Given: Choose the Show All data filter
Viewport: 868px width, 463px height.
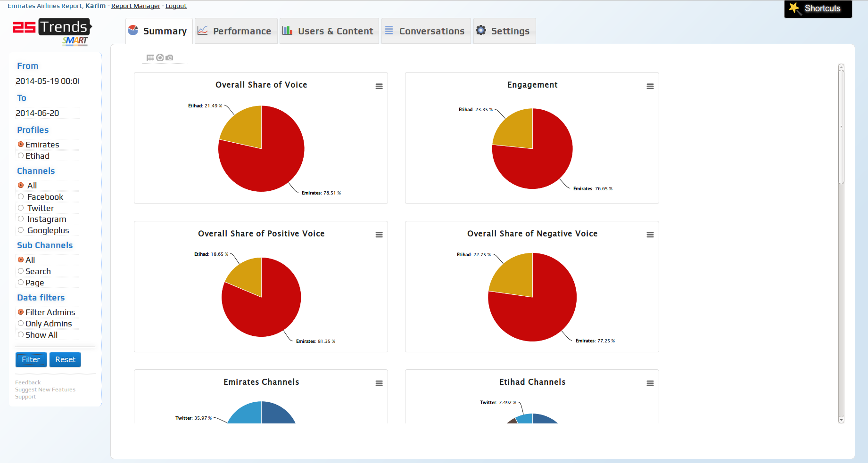Looking at the screenshot, I should point(21,334).
